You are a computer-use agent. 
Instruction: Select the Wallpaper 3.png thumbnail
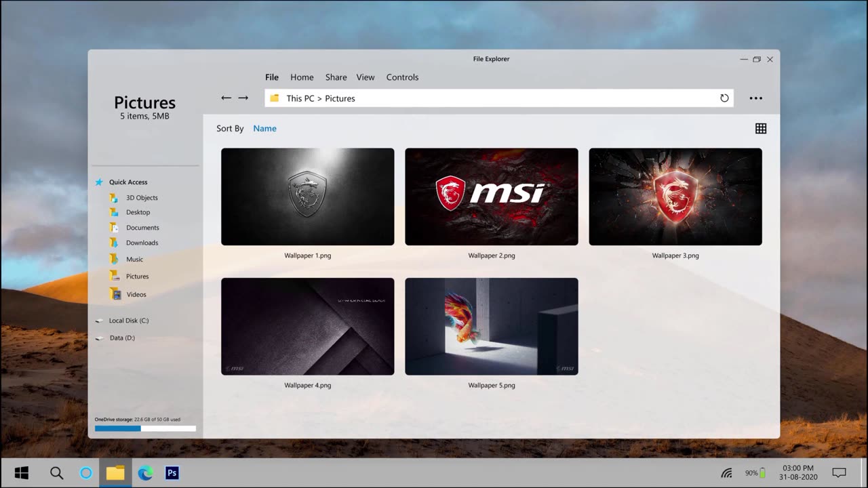point(675,197)
